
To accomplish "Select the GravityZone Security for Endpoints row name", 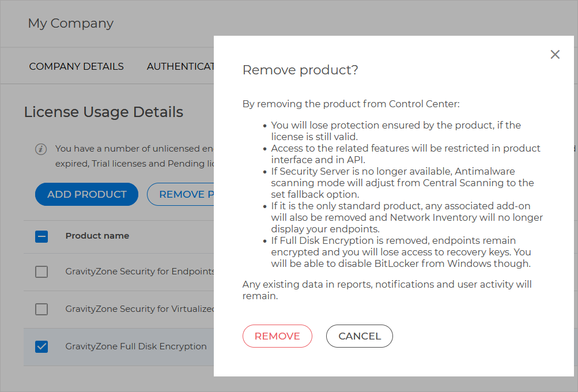I will (139, 272).
